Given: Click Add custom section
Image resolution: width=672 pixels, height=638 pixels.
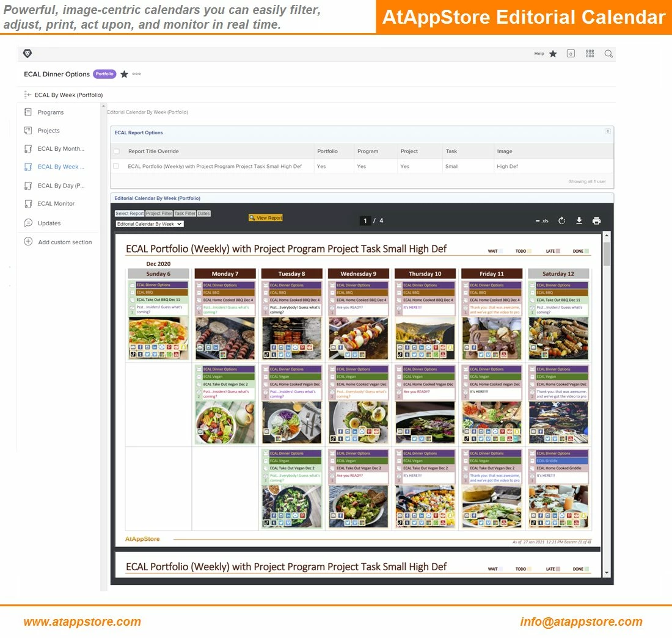Looking at the screenshot, I should click(x=65, y=242).
